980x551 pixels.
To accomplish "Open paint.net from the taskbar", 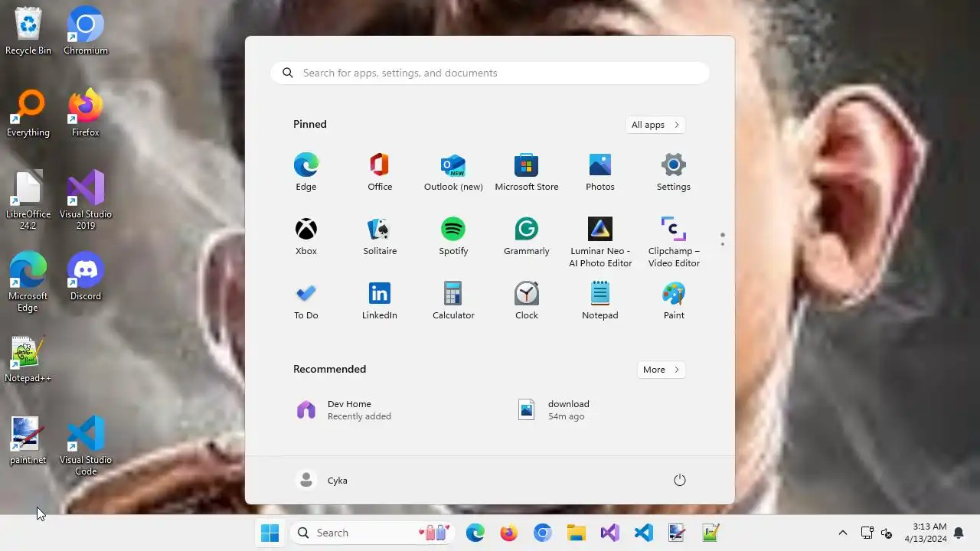I will click(678, 533).
